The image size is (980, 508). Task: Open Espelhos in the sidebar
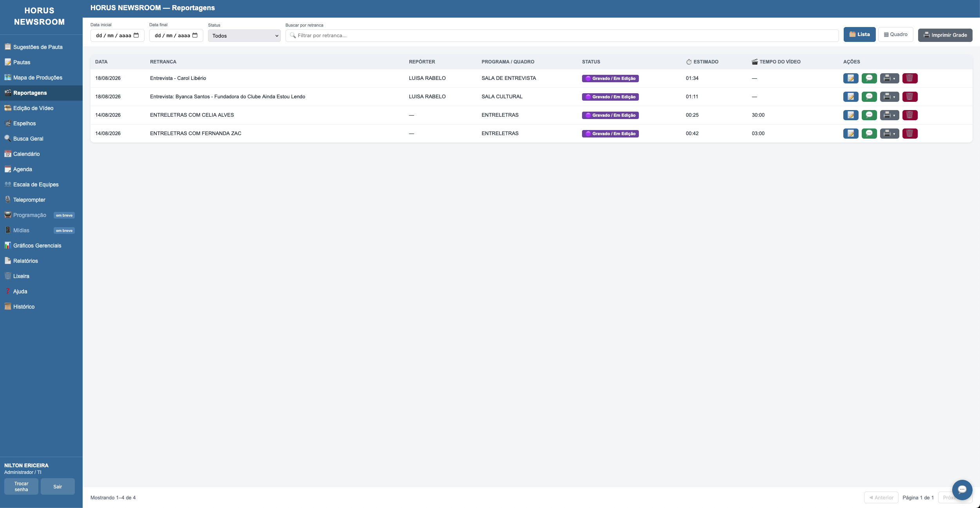(41, 123)
